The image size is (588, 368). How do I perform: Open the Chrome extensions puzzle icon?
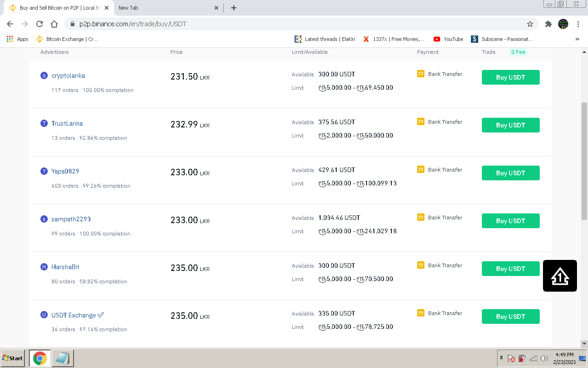click(x=548, y=24)
